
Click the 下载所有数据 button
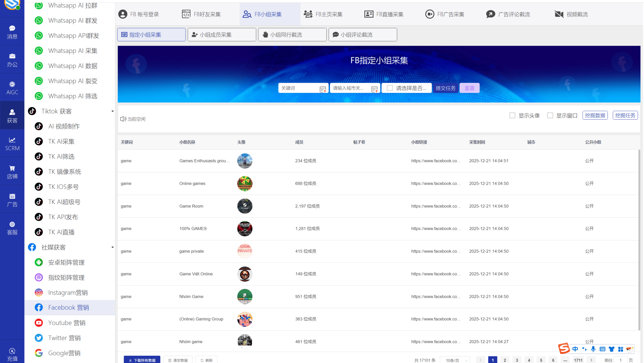(142, 360)
